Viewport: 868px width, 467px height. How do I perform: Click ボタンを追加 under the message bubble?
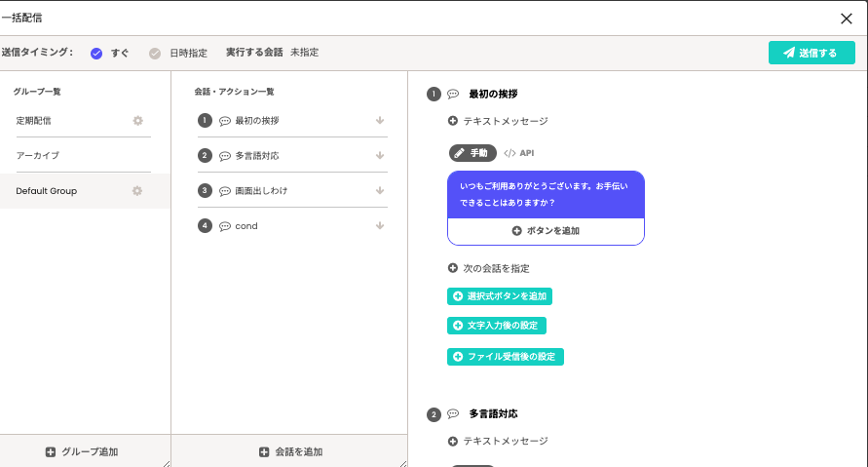pos(546,231)
